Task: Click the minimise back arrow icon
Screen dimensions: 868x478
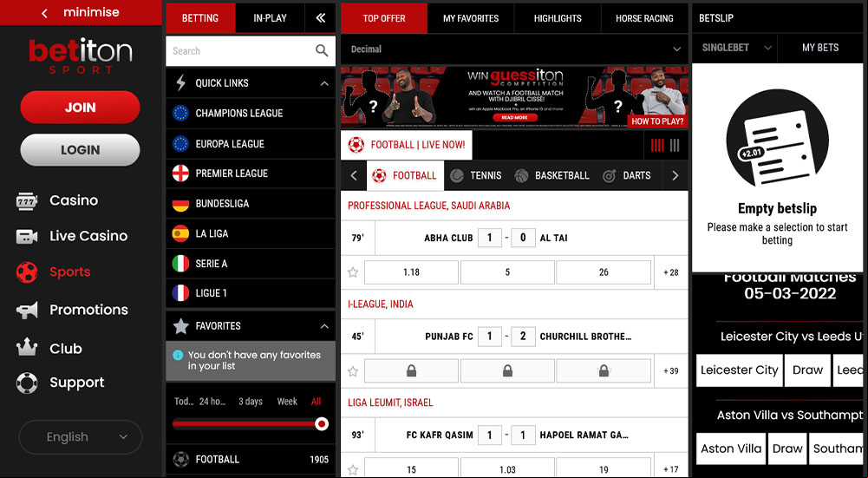Action: pos(44,13)
